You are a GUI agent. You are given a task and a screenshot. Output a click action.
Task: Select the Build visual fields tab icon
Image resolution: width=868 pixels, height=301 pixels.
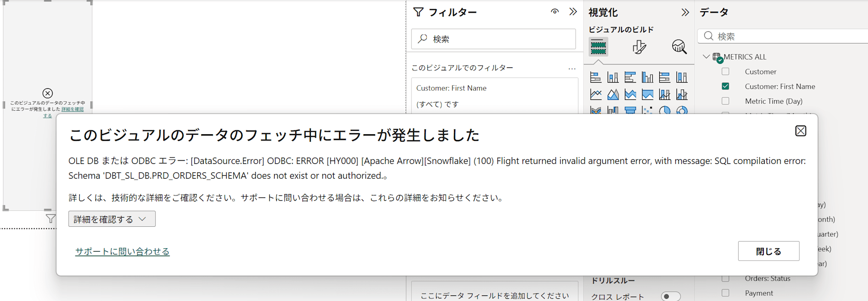click(598, 46)
